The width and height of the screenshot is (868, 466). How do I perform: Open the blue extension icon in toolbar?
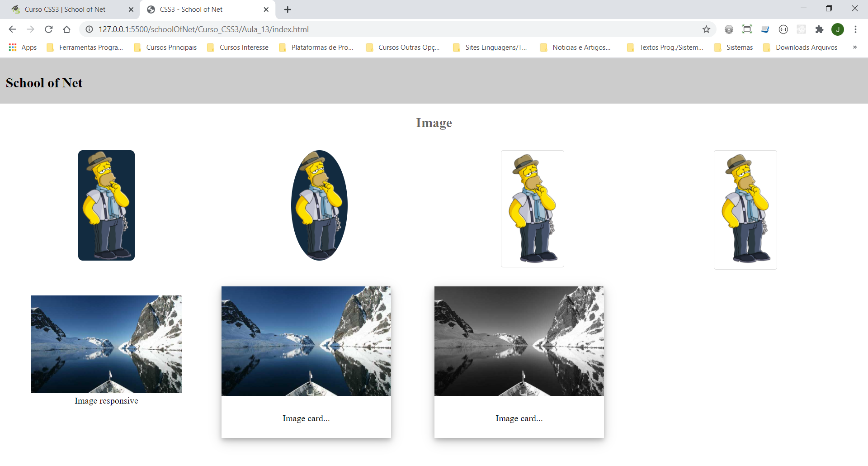pos(765,29)
